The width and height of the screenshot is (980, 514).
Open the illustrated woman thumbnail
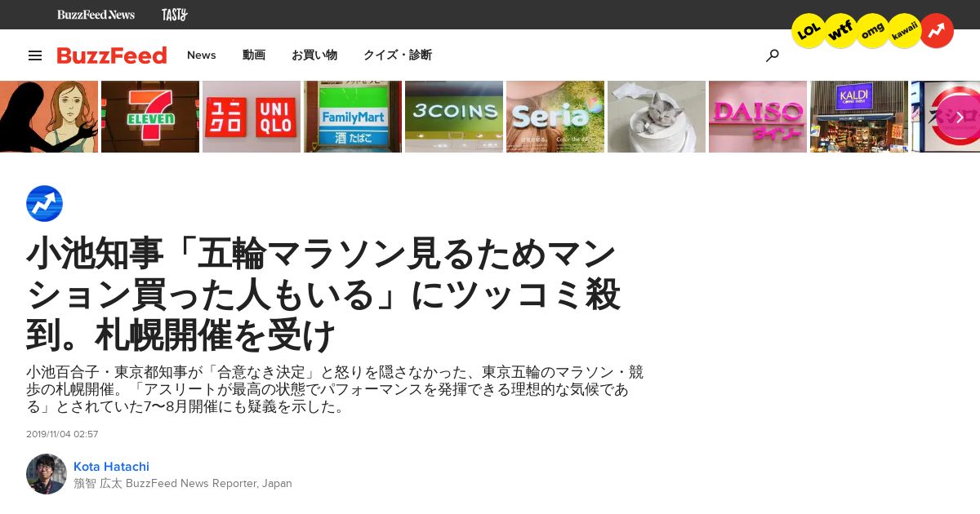pyautogui.click(x=49, y=117)
